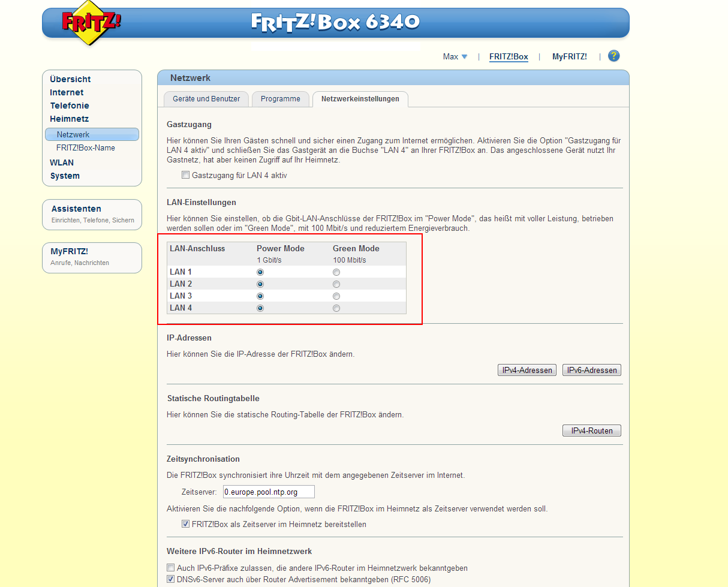The width and height of the screenshot is (728, 587).
Task: Select Power Mode for LAN 3
Action: click(x=260, y=296)
